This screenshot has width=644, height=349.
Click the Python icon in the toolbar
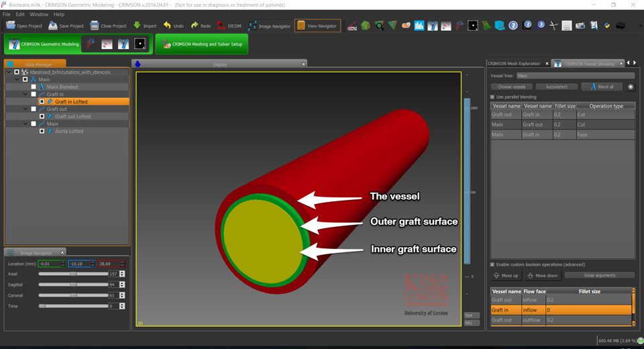607,26
